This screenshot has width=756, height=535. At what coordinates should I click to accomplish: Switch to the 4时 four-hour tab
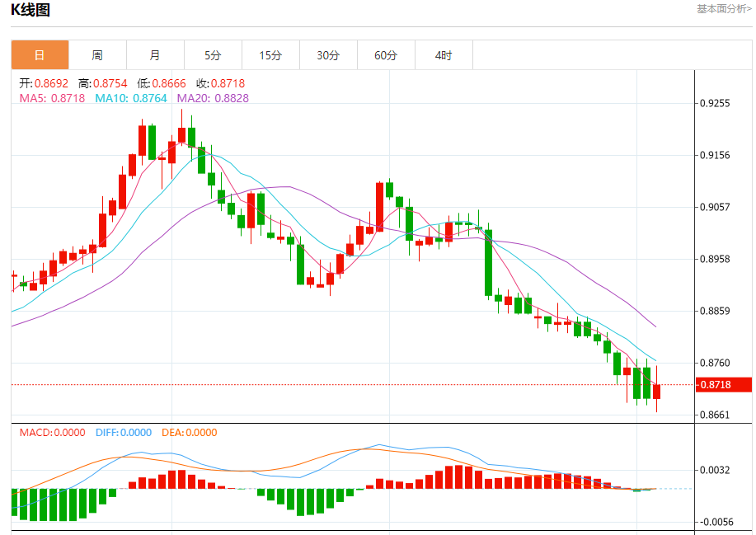coord(444,55)
